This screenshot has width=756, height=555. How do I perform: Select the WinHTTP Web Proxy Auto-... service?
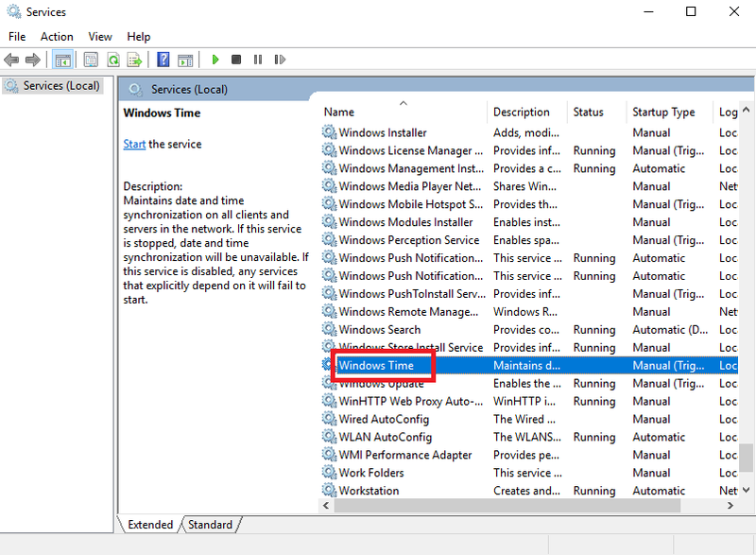411,401
